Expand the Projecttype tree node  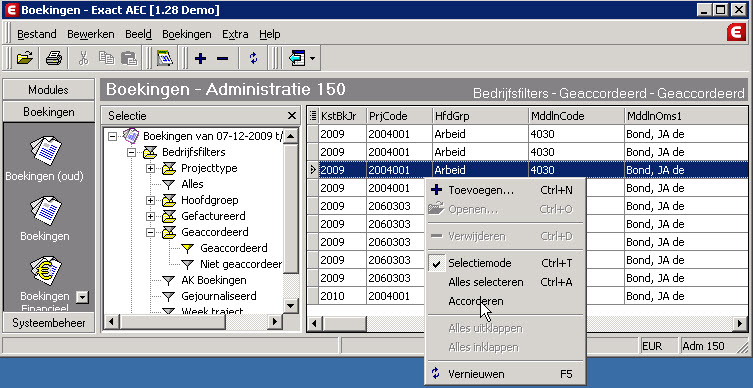point(150,169)
